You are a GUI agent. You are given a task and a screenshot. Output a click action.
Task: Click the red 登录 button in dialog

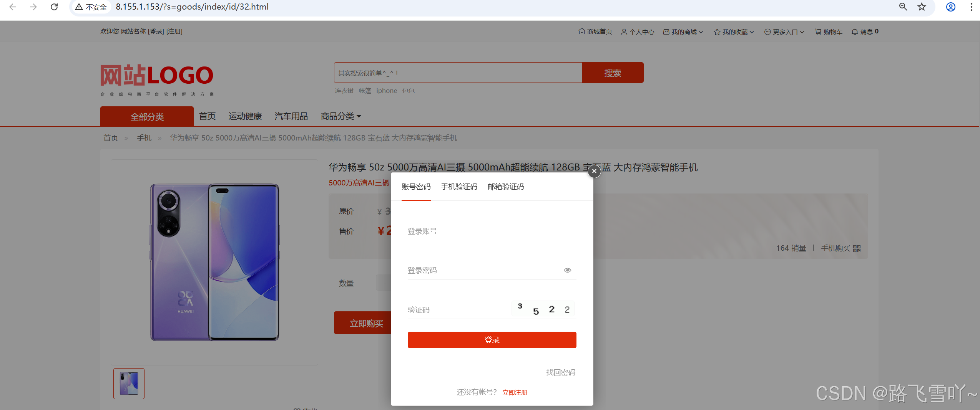[492, 340]
